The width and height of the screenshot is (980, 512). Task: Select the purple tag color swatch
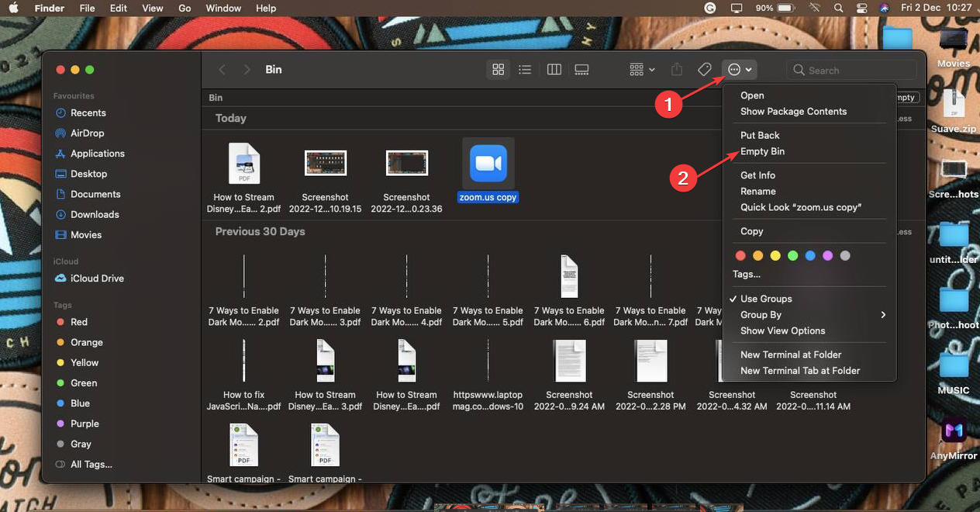826,255
